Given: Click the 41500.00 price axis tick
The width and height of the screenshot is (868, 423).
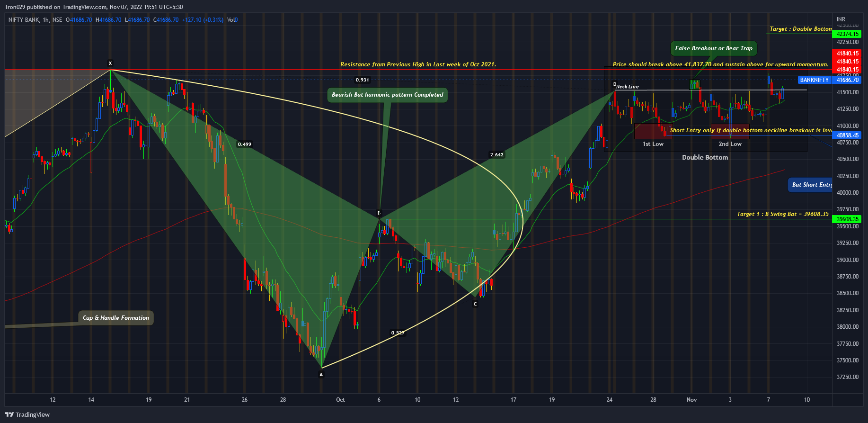Looking at the screenshot, I should [x=848, y=92].
